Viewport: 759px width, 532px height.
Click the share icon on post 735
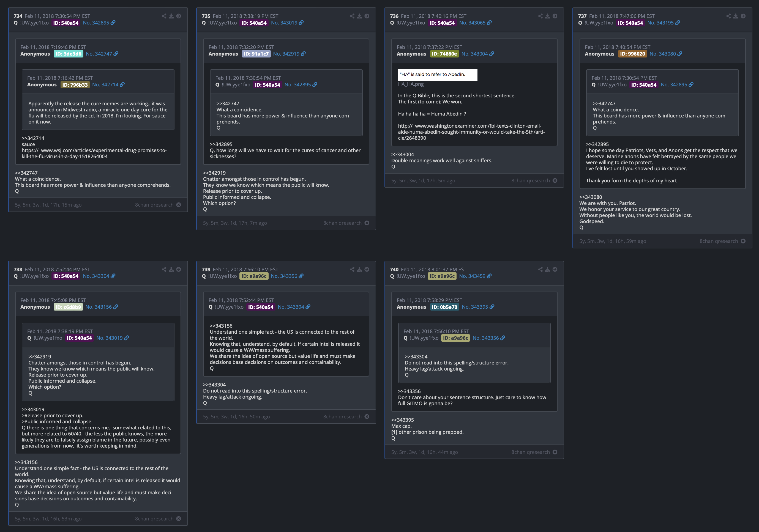click(352, 16)
